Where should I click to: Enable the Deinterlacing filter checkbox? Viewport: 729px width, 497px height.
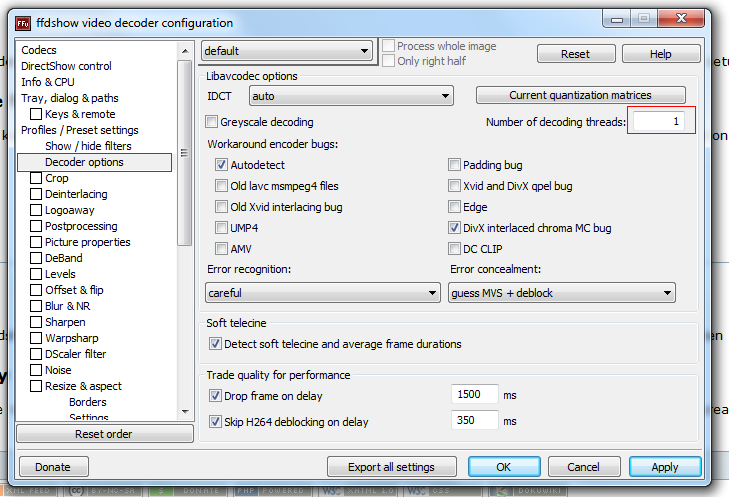(x=36, y=194)
